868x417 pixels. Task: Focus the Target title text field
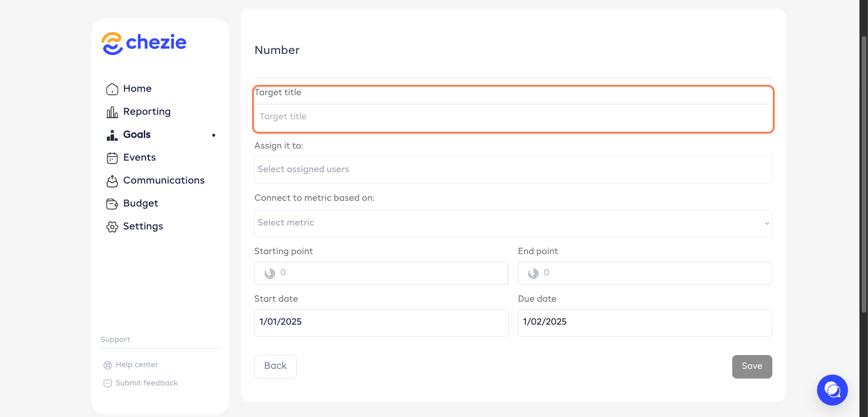click(x=513, y=117)
